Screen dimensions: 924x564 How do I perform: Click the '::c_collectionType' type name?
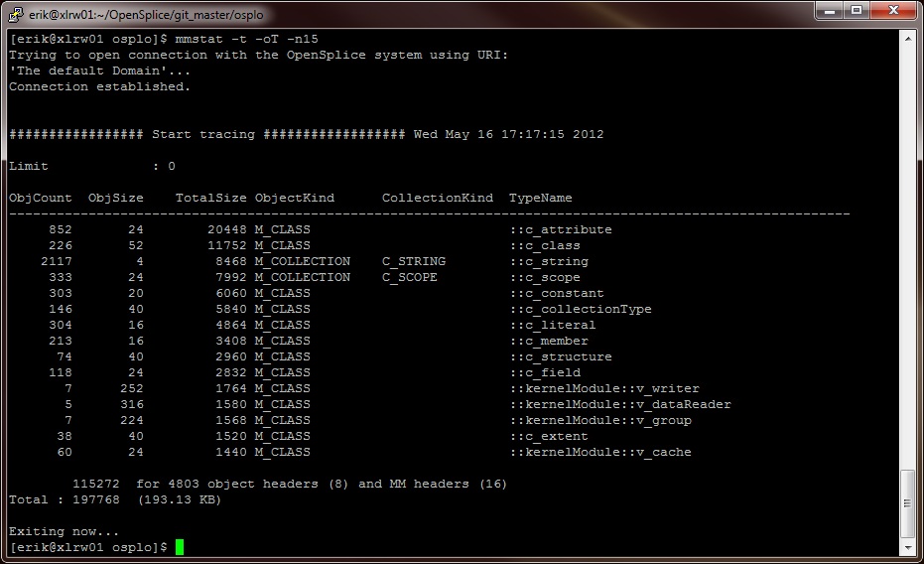pyautogui.click(x=581, y=310)
